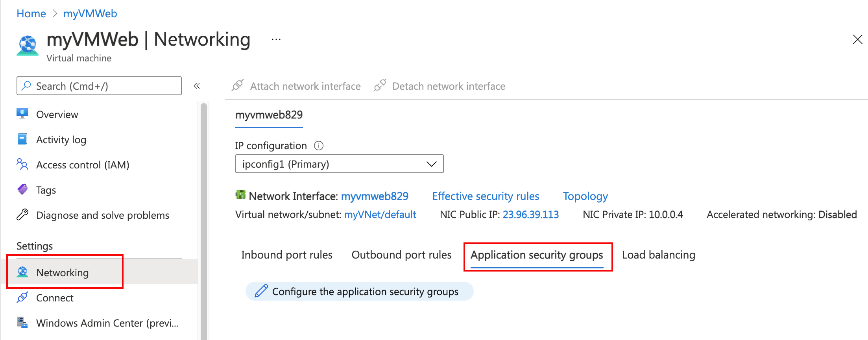Collapse the sidebar with double chevron
868x340 pixels.
pyautogui.click(x=197, y=86)
